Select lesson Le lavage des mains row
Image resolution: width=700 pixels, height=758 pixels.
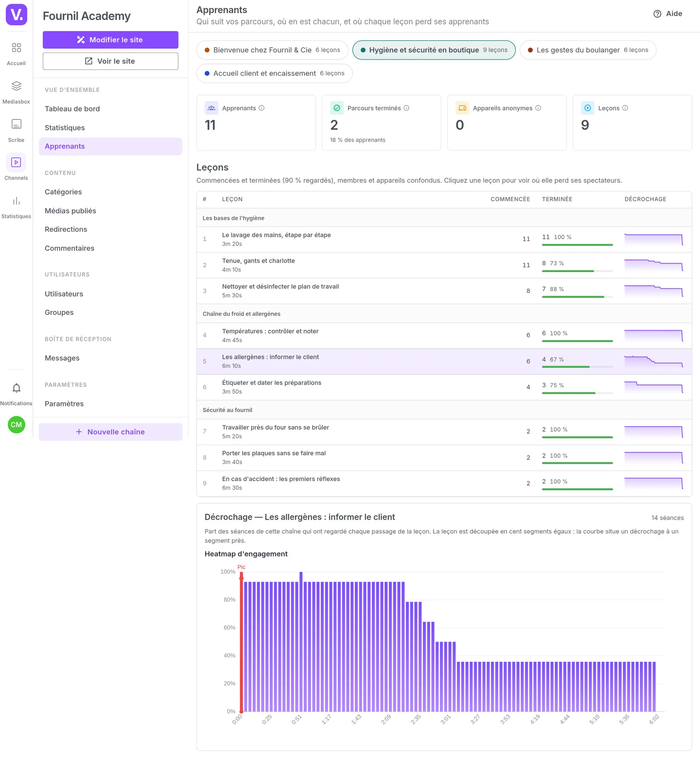click(444, 239)
